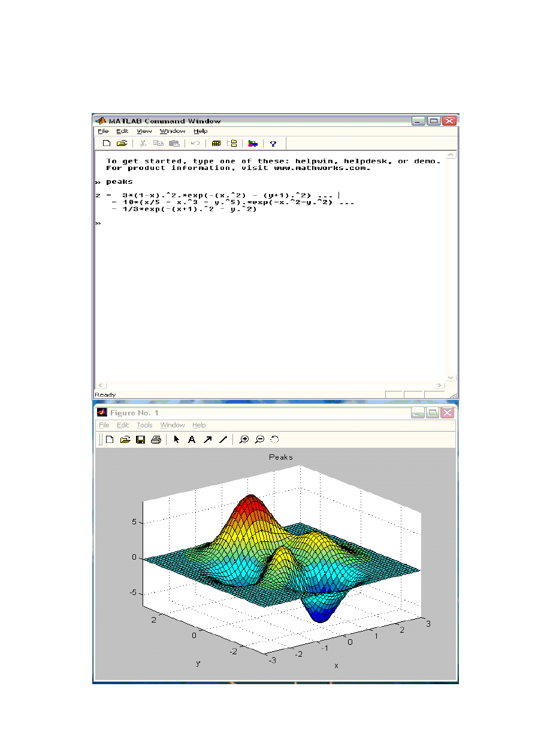Click the horizontal scrollbar's right arrow
The width and height of the screenshot is (535, 756).
tap(440, 386)
